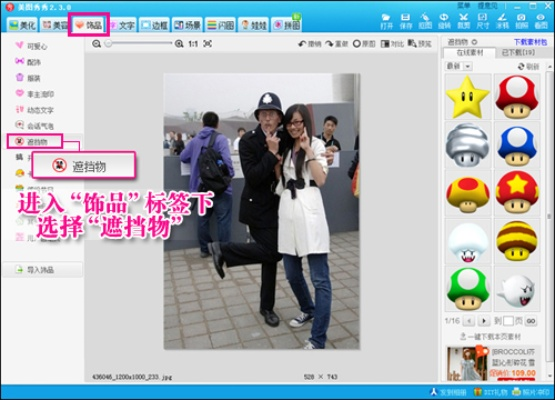The image size is (555, 400).
Task: Open the BROCCOLI clothing advertisement
Action: click(492, 364)
